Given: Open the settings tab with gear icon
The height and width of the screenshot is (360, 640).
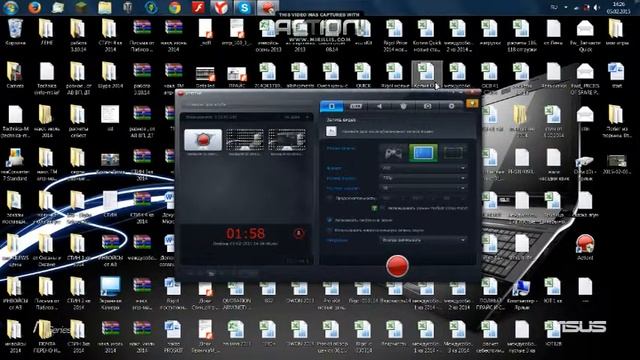Looking at the screenshot, I should pyautogui.click(x=451, y=106).
